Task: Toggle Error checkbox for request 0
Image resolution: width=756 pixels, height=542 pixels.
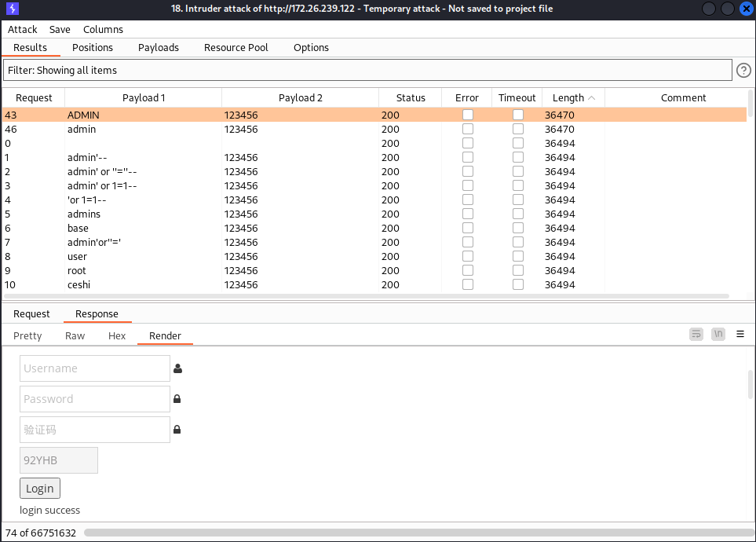Action: pos(468,143)
